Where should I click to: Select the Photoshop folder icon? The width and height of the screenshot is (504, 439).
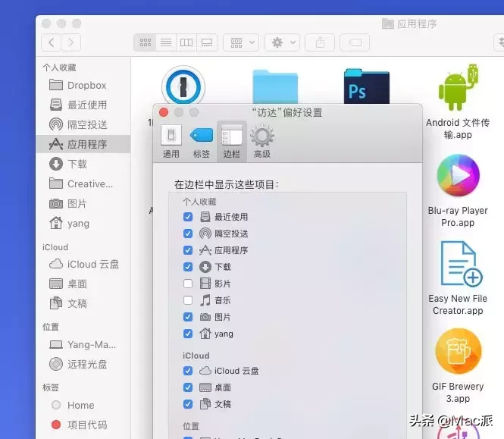[x=367, y=86]
